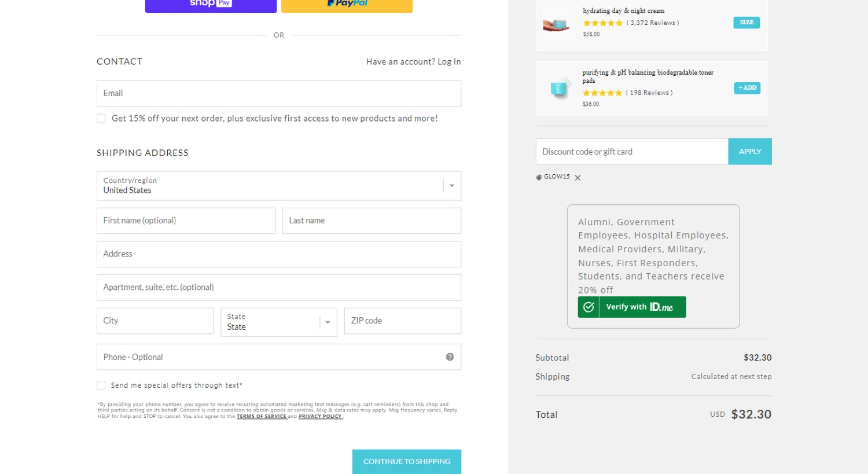Focus the Discount code or gift card field
The width and height of the screenshot is (868, 474).
tap(632, 152)
